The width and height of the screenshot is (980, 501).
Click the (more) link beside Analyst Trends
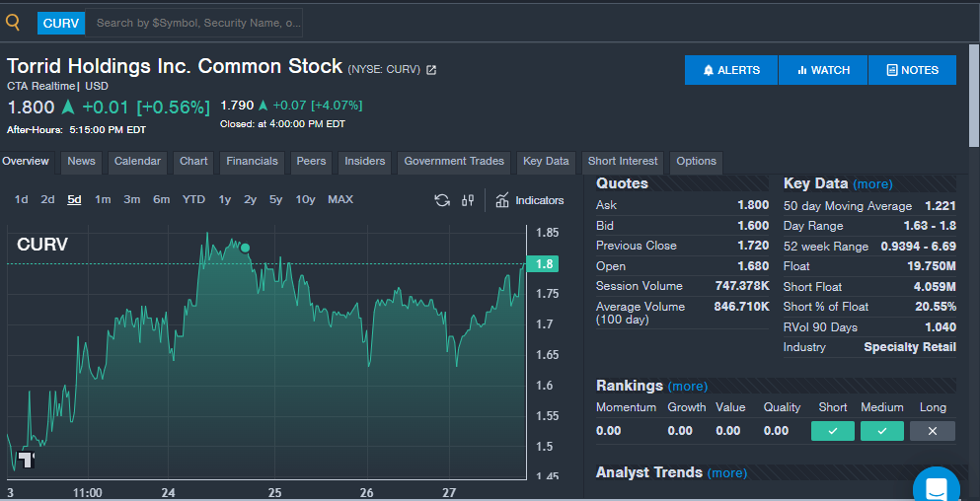click(x=727, y=472)
